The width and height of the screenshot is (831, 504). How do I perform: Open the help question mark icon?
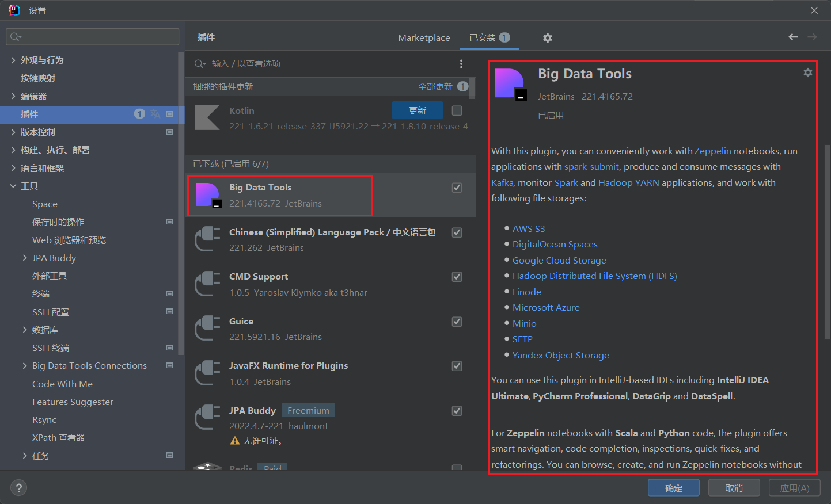[19, 488]
